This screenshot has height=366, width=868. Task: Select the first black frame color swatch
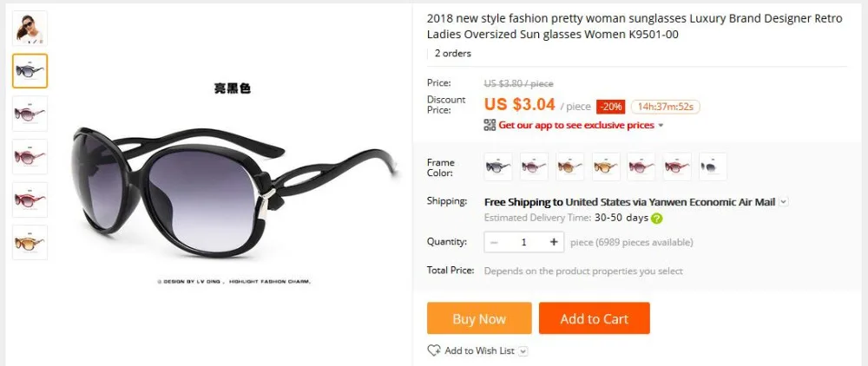[x=498, y=167]
